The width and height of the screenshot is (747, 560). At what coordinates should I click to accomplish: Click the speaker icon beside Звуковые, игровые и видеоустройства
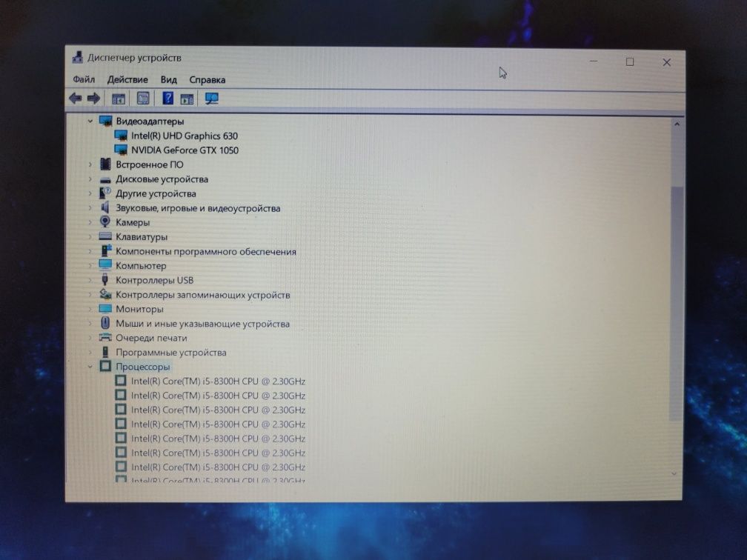tap(105, 207)
